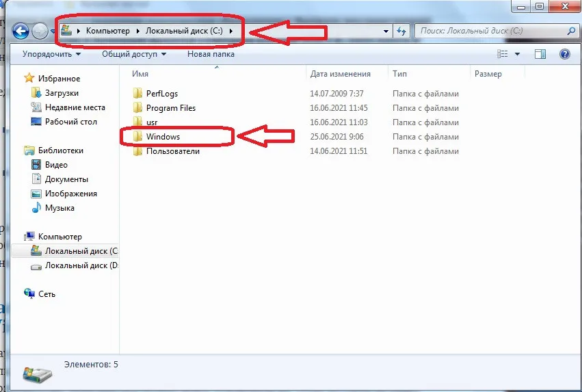Sort by Тип column header
The width and height of the screenshot is (582, 392).
click(429, 74)
